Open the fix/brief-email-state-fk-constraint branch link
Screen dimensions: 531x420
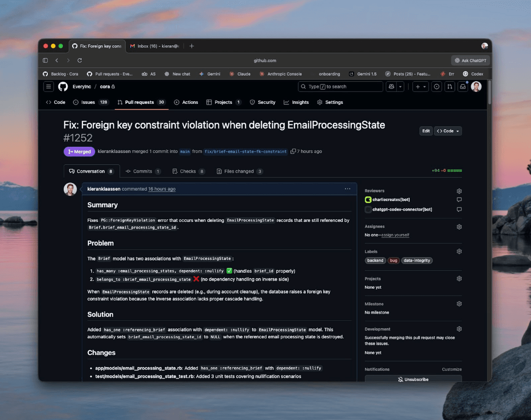click(246, 152)
